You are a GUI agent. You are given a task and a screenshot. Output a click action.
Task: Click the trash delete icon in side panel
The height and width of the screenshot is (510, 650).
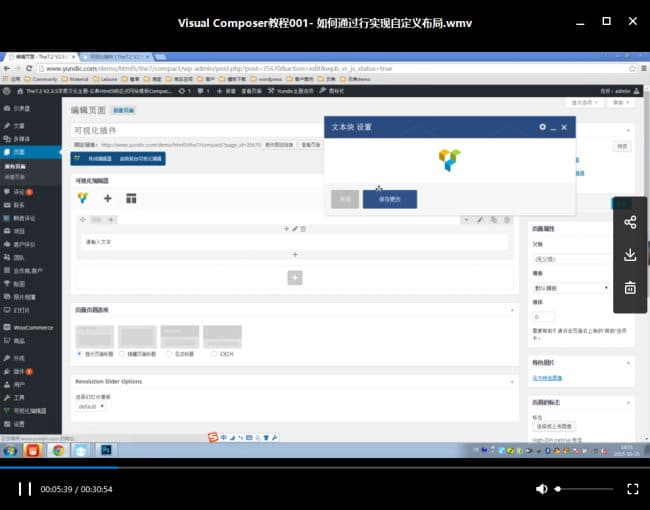[x=630, y=287]
